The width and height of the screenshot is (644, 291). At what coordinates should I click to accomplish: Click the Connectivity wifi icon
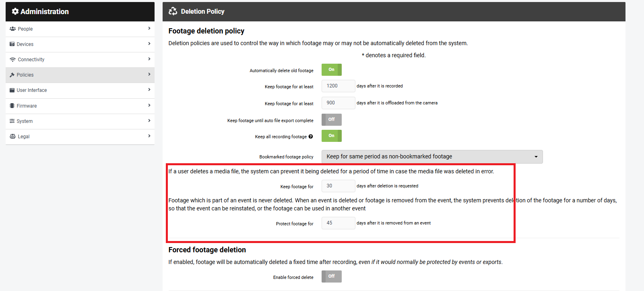(x=12, y=60)
